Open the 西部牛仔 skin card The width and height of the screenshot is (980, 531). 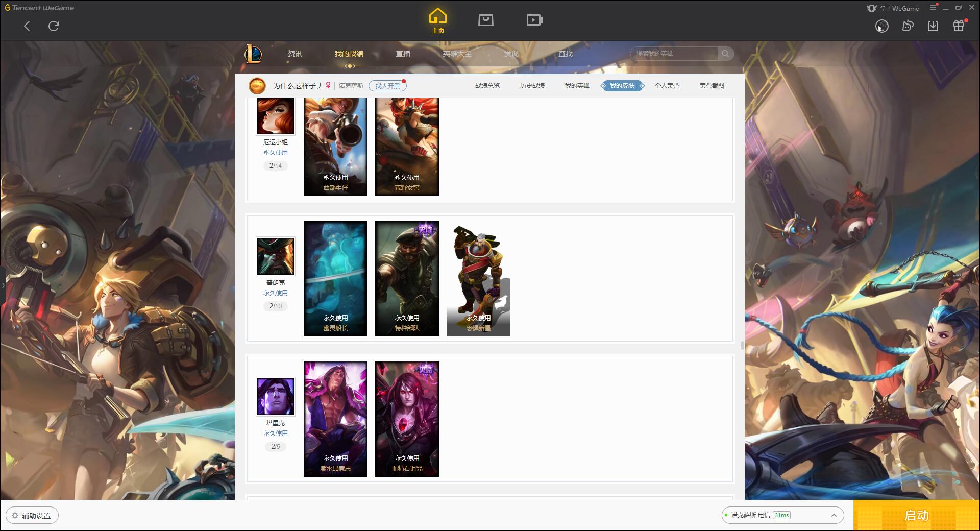pos(335,147)
